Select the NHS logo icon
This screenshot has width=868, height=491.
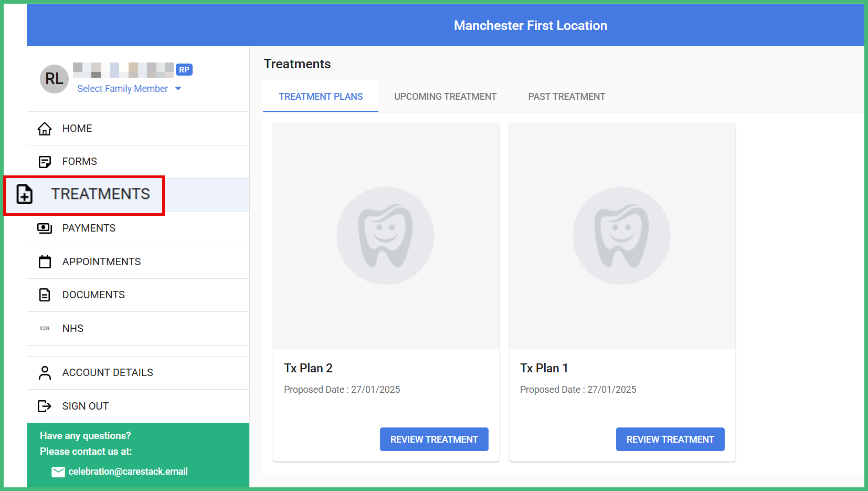click(45, 328)
